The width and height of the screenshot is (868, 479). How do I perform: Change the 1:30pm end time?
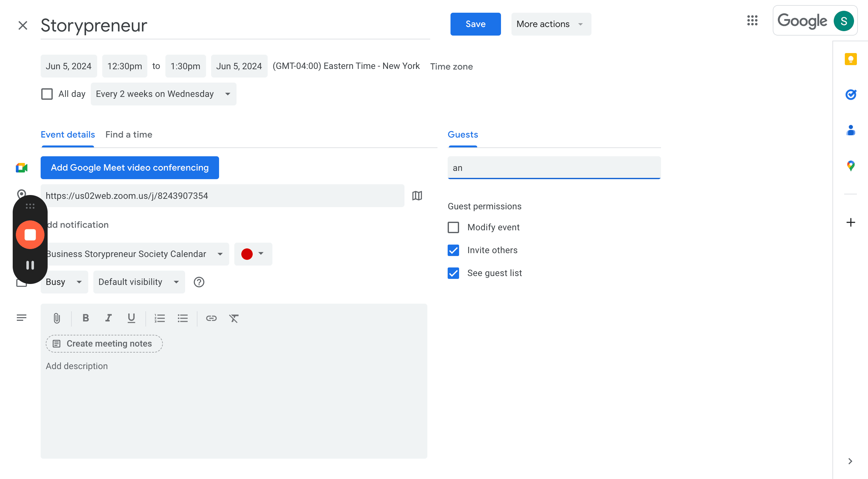pos(185,66)
